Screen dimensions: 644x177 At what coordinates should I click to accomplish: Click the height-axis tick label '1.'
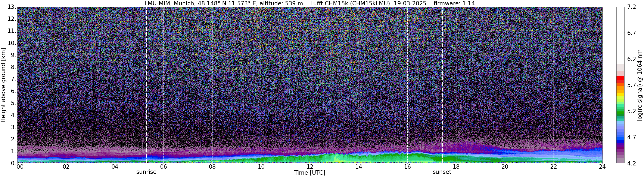point(13,151)
